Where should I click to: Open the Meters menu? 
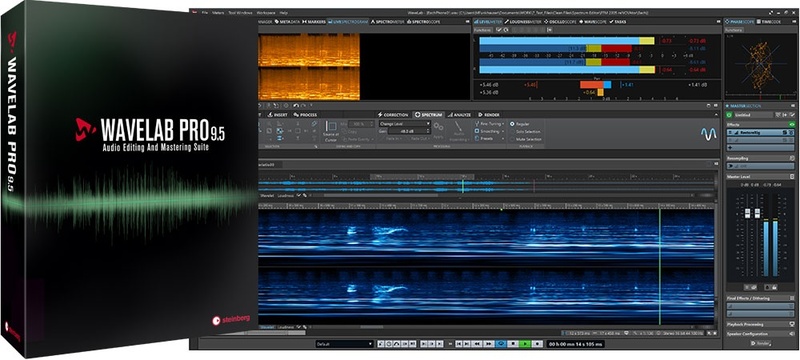(218, 13)
